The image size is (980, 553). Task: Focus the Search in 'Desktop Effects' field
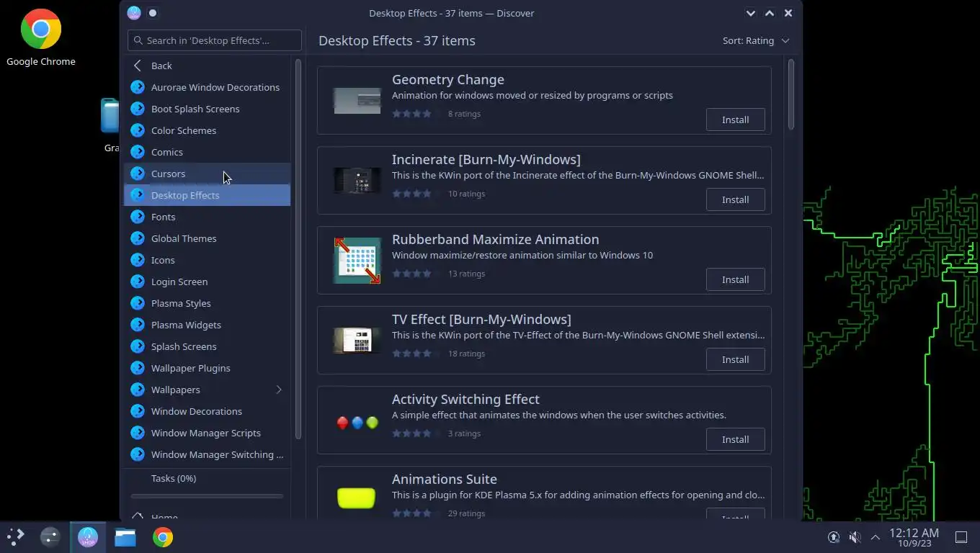(215, 40)
